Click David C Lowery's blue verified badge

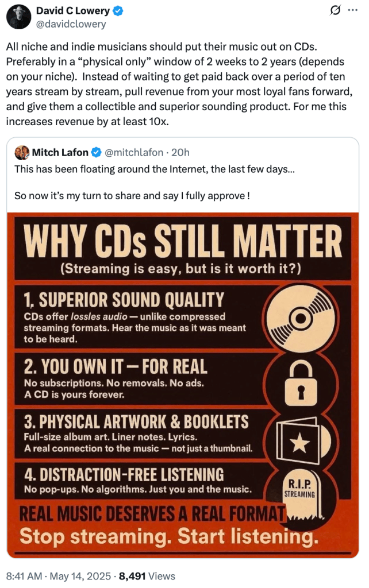[x=116, y=11]
